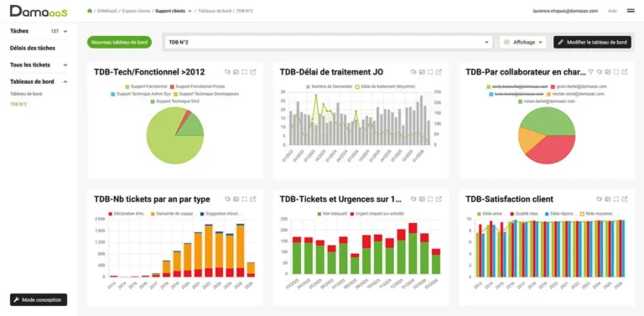
Task: Click the image export icon on TDB-Satisfaction client
Action: click(607, 199)
